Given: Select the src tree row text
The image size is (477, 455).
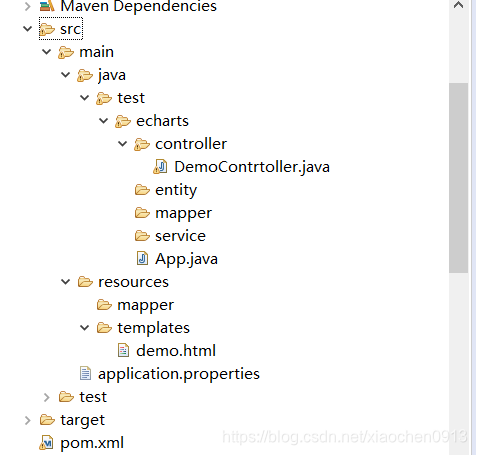Looking at the screenshot, I should click(x=71, y=29).
